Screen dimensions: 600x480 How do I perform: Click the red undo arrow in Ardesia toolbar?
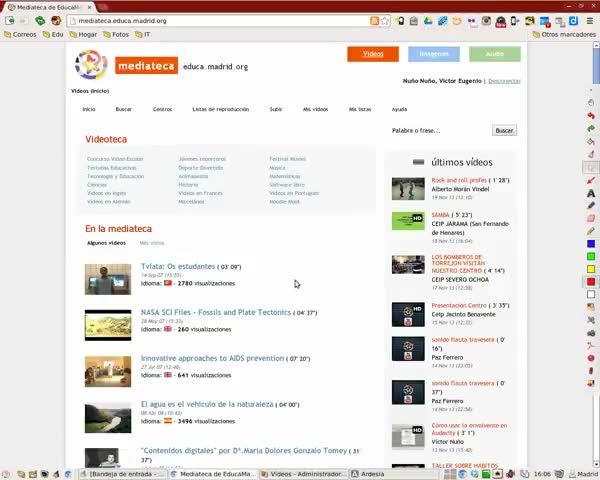[591, 116]
